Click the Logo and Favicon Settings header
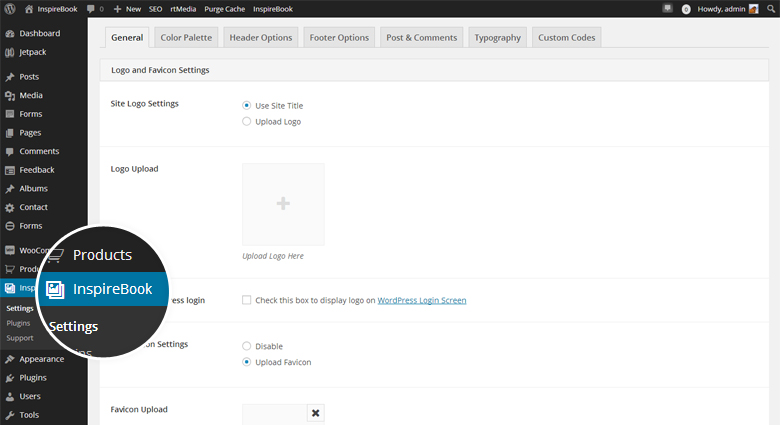Viewport: 780px width, 425px height. [434, 70]
